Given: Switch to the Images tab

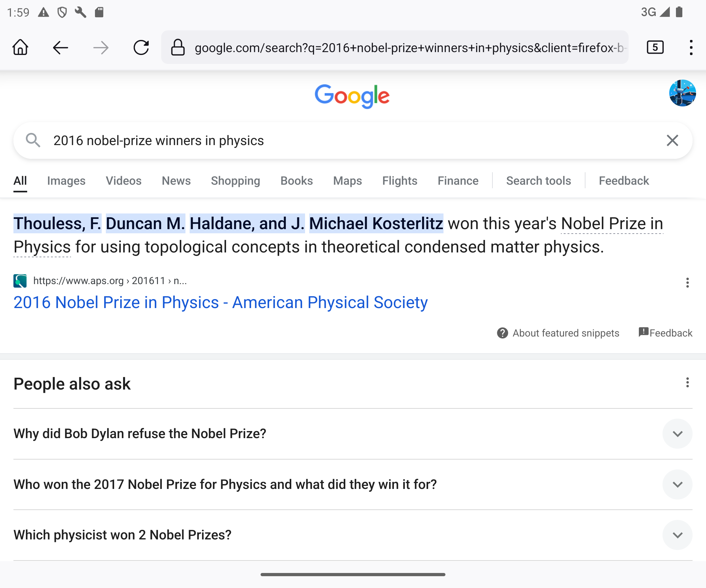Looking at the screenshot, I should point(66,181).
